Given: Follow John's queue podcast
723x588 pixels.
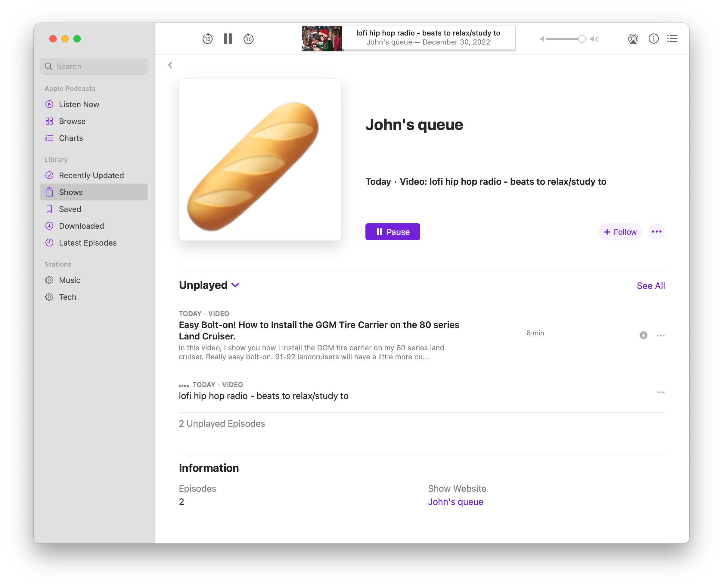Looking at the screenshot, I should (x=620, y=232).
